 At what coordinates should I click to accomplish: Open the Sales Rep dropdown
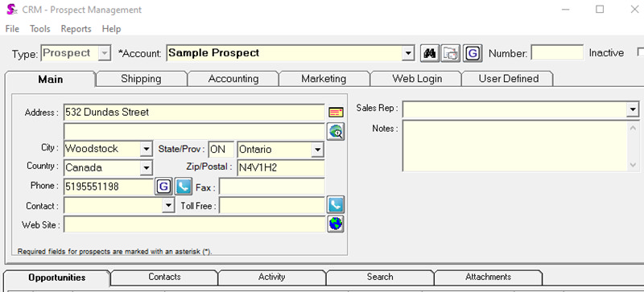point(633,109)
